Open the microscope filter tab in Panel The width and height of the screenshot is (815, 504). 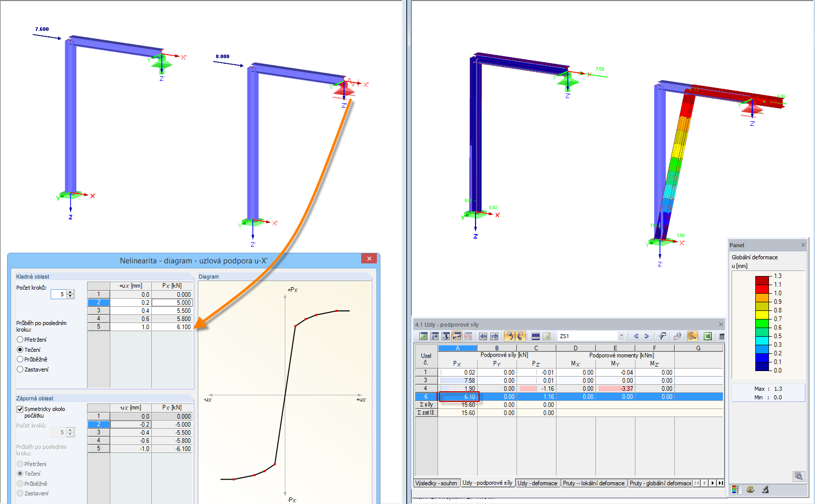(x=765, y=489)
